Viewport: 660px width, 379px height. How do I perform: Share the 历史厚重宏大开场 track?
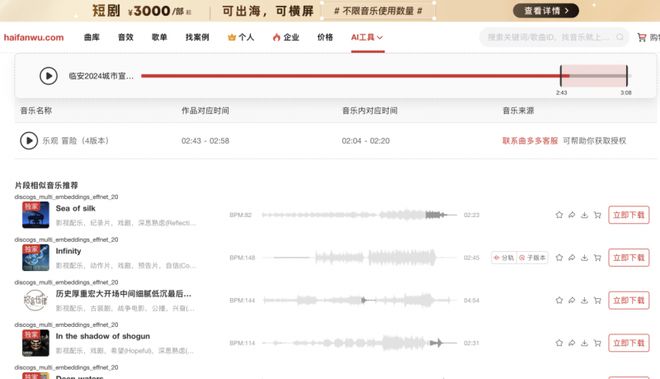click(x=572, y=300)
